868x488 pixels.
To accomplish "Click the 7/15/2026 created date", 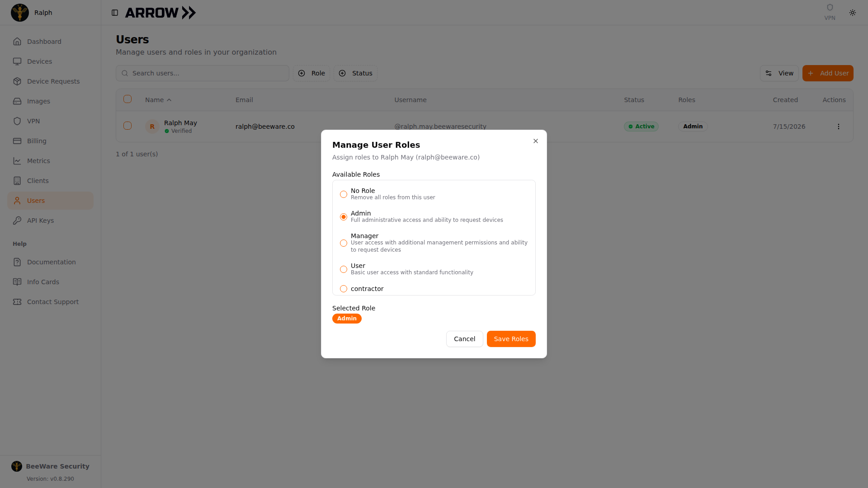I will tap(789, 127).
